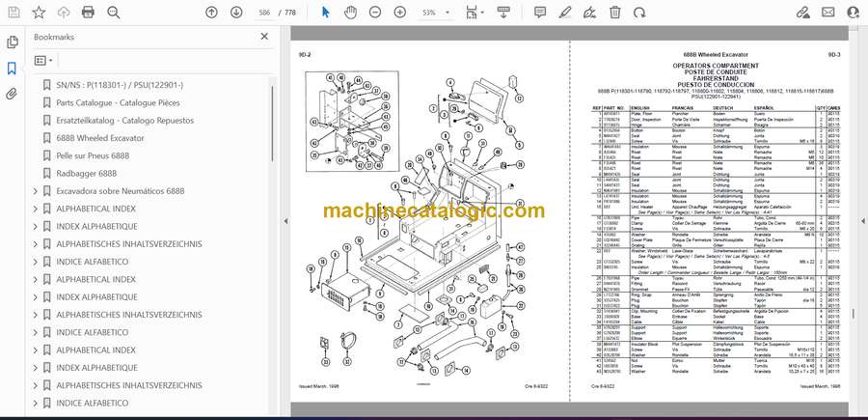Image resolution: width=868 pixels, height=420 pixels.
Task: Expand the first INDEX ALPHABETIQUE bookmark
Action: point(36,227)
